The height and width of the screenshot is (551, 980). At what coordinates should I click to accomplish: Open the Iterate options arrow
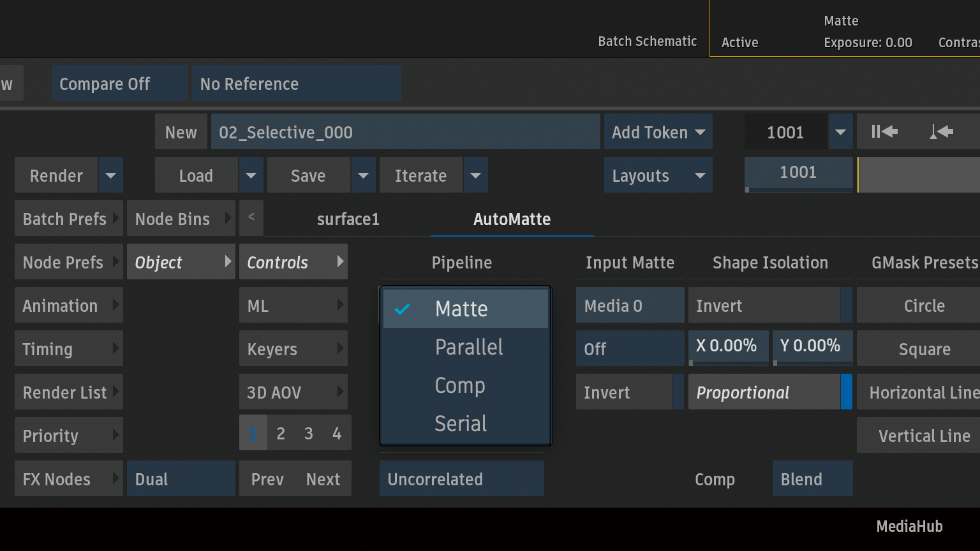tap(475, 175)
